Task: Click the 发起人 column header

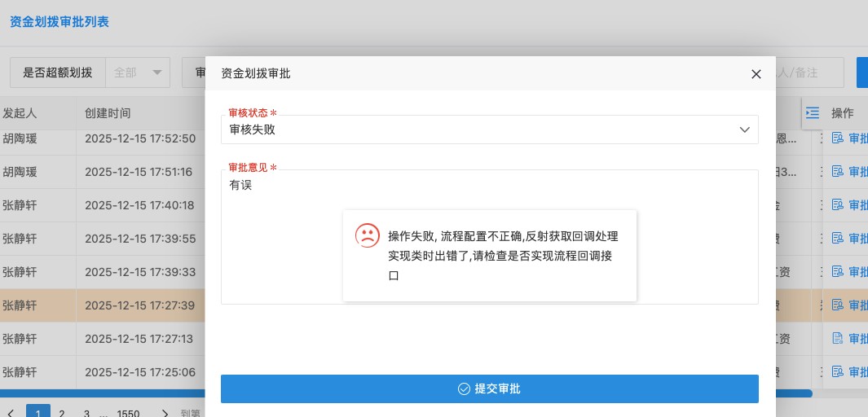Action: [x=20, y=113]
